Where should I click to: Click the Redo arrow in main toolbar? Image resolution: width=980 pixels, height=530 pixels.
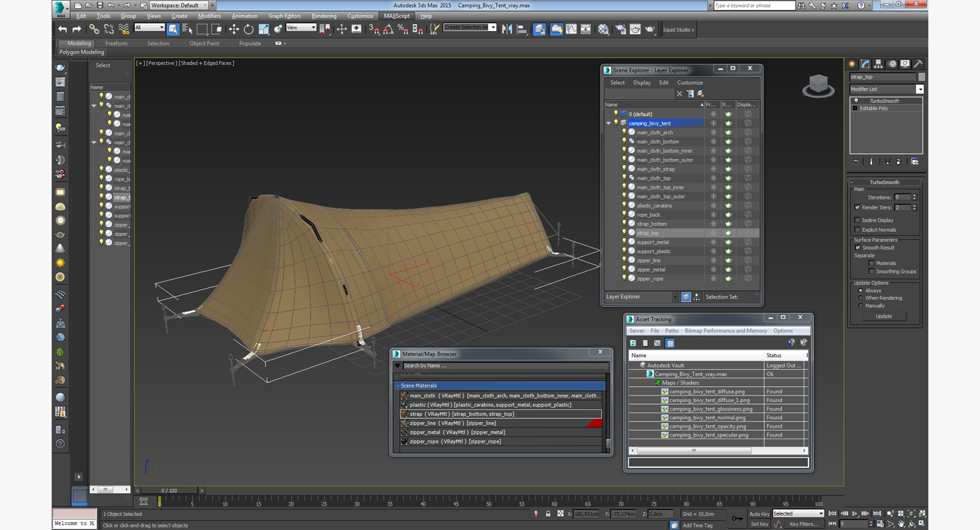[77, 29]
